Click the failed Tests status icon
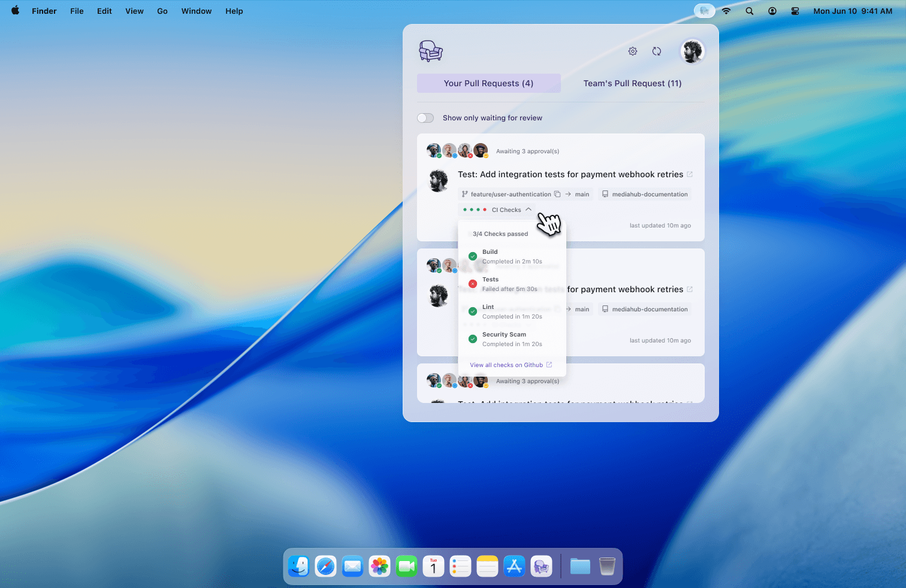This screenshot has height=588, width=906. click(473, 283)
